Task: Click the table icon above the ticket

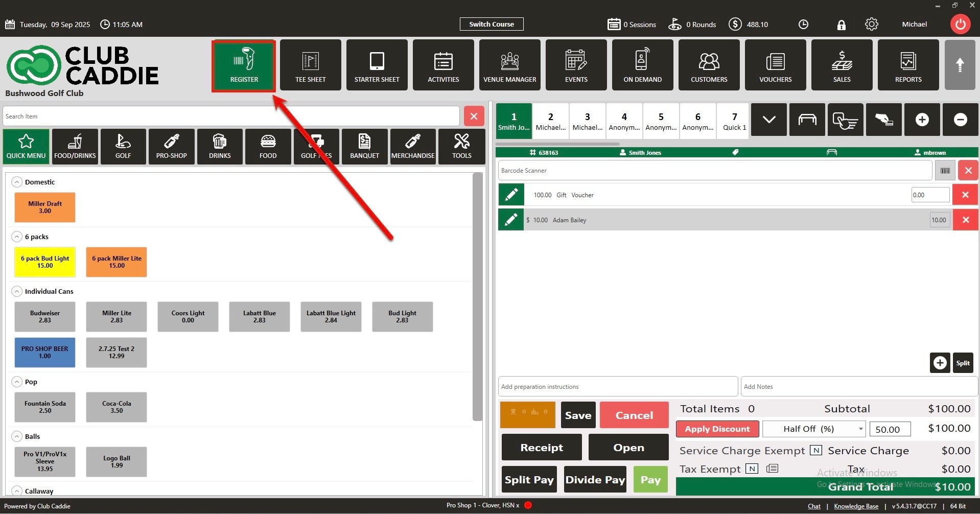Action: tap(807, 120)
